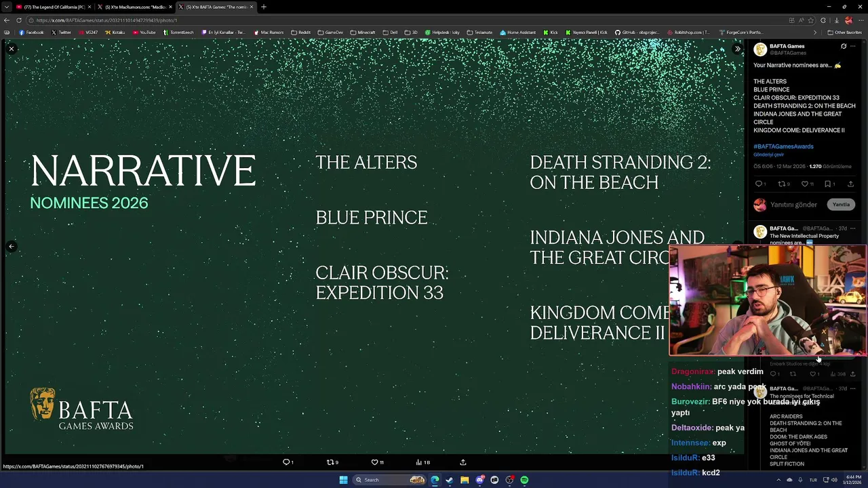This screenshot has width=868, height=488.
Task: Open Grok icon on BAFTA Games post
Action: 844,47
